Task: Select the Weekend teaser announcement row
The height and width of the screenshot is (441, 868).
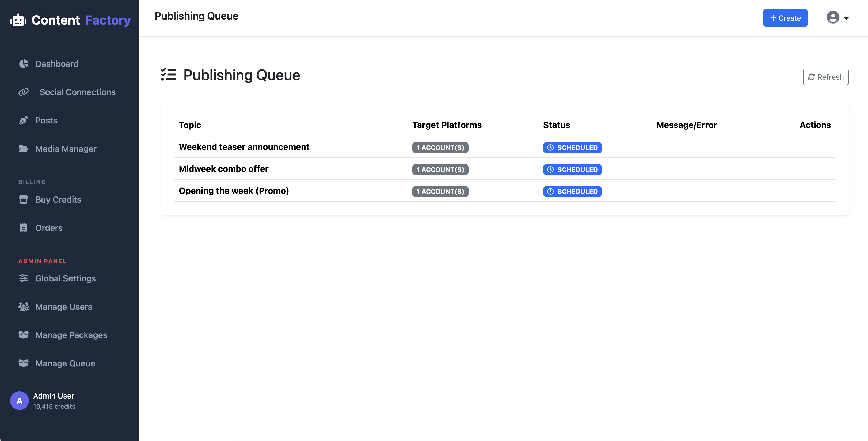Action: point(244,147)
